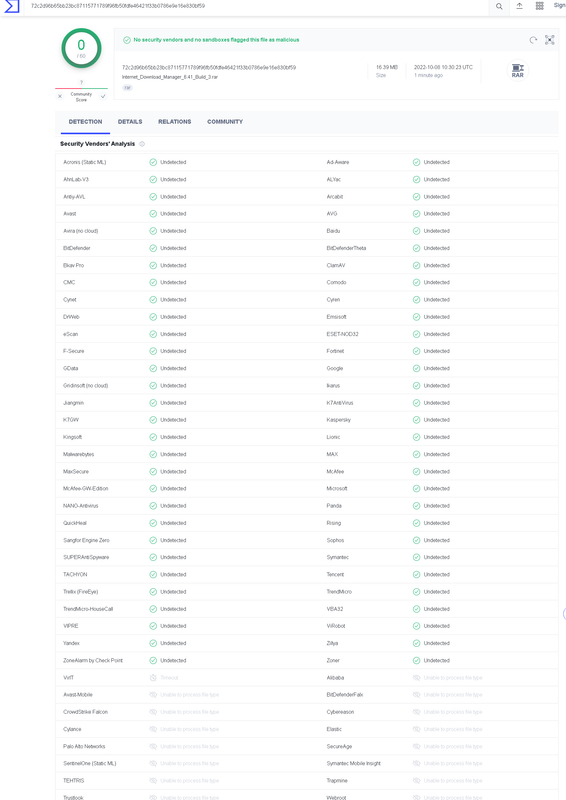Vote harmless with community score check icon
566x800 pixels.
(x=103, y=96)
